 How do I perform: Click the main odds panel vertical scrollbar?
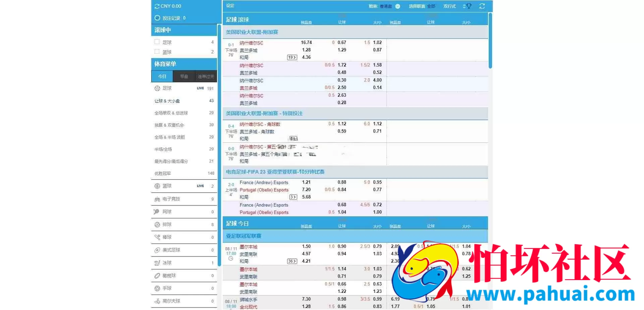(490, 40)
